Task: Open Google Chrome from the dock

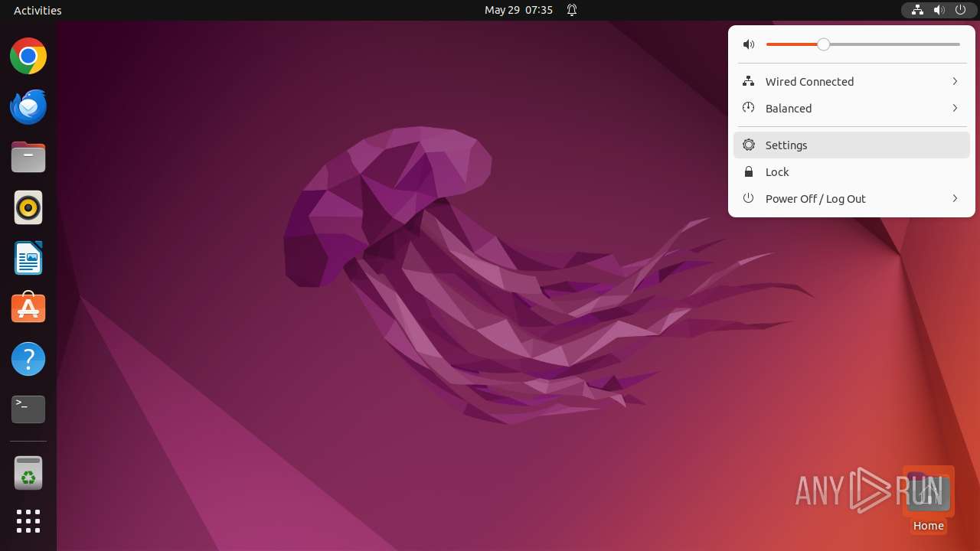Action: tap(28, 56)
